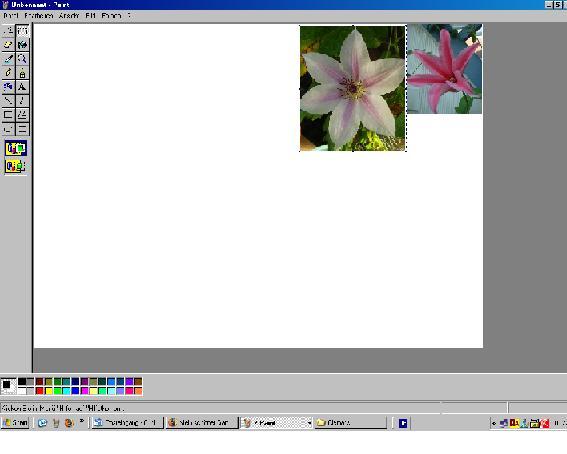Pick the magenta color swatch
Screen dimensions: 567x454
84,391
